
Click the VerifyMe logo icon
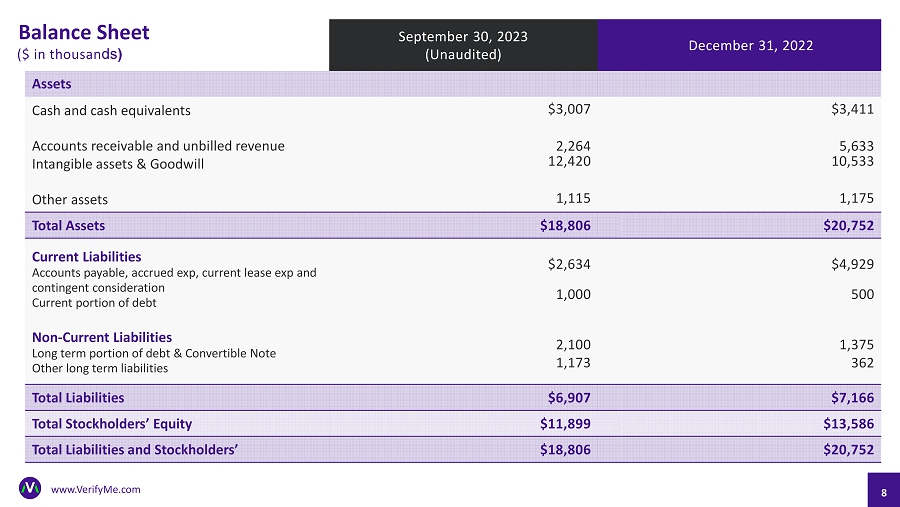click(30, 488)
